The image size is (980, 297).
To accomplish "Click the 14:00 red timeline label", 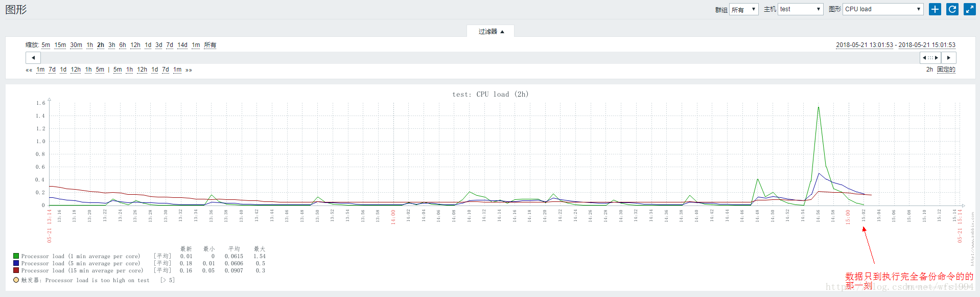I will point(393,217).
